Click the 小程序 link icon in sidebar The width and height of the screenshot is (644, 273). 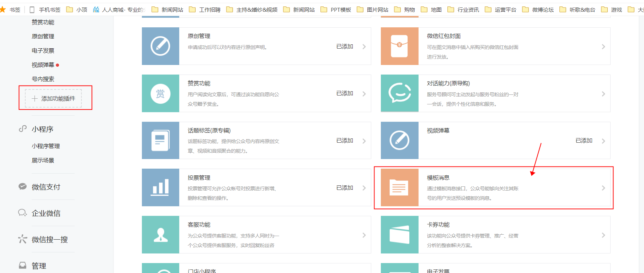click(23, 129)
